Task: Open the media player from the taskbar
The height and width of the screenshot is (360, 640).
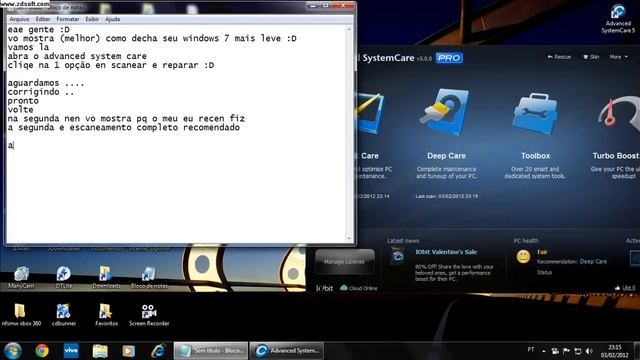Action: click(x=129, y=351)
